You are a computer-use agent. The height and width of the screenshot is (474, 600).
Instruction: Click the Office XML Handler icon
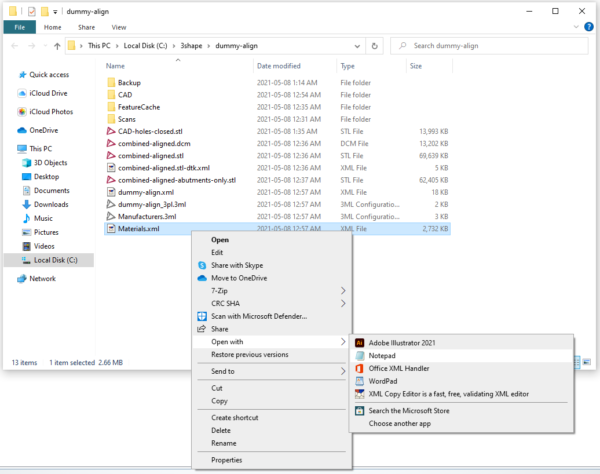[359, 369]
